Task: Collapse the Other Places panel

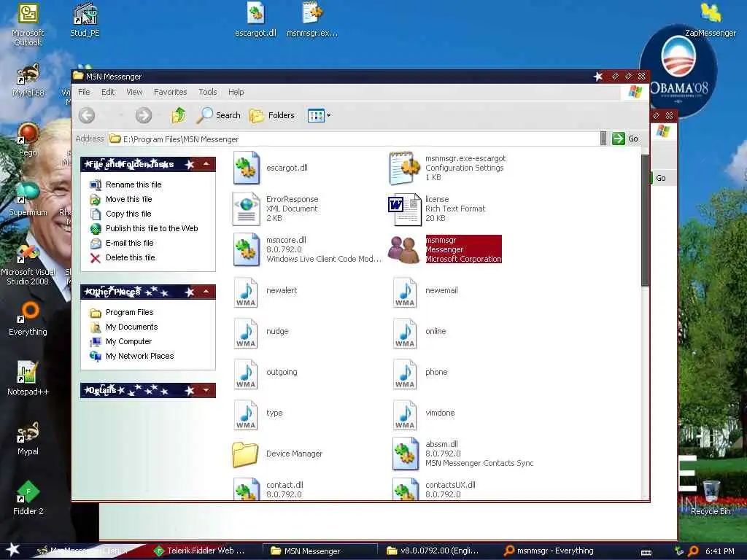Action: pyautogui.click(x=206, y=292)
